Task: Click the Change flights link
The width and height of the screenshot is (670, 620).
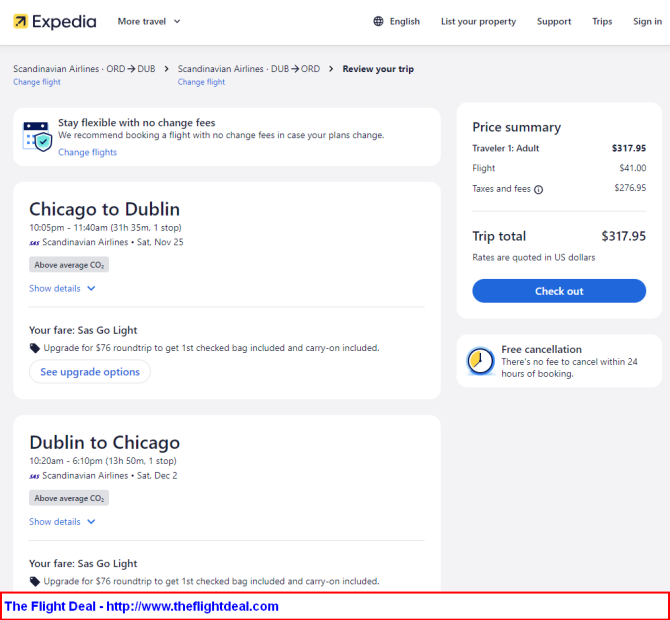Action: pyautogui.click(x=87, y=152)
